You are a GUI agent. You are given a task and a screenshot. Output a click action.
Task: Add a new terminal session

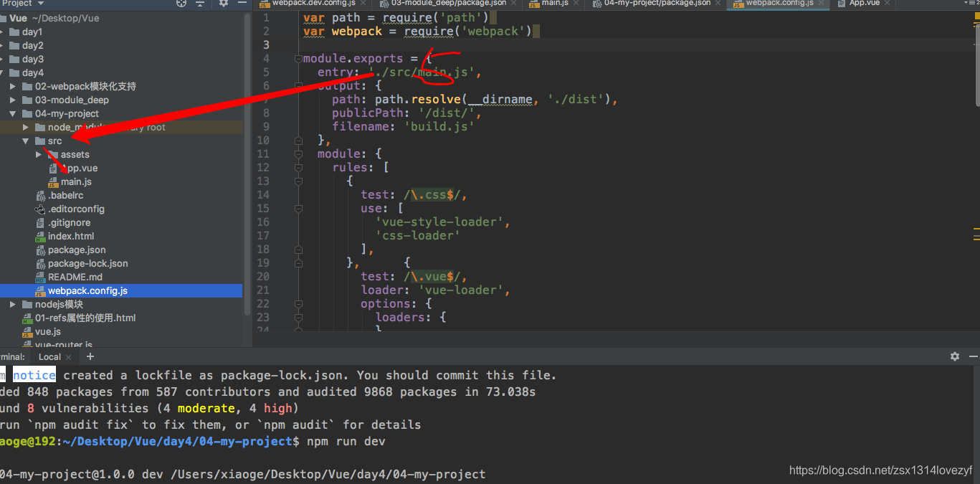[x=90, y=356]
